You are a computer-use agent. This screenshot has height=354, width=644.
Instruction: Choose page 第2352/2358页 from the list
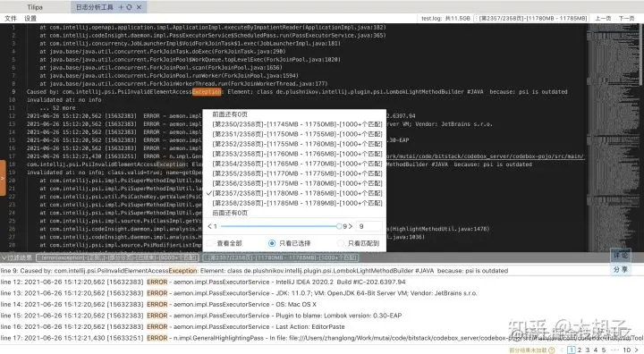pos(297,144)
